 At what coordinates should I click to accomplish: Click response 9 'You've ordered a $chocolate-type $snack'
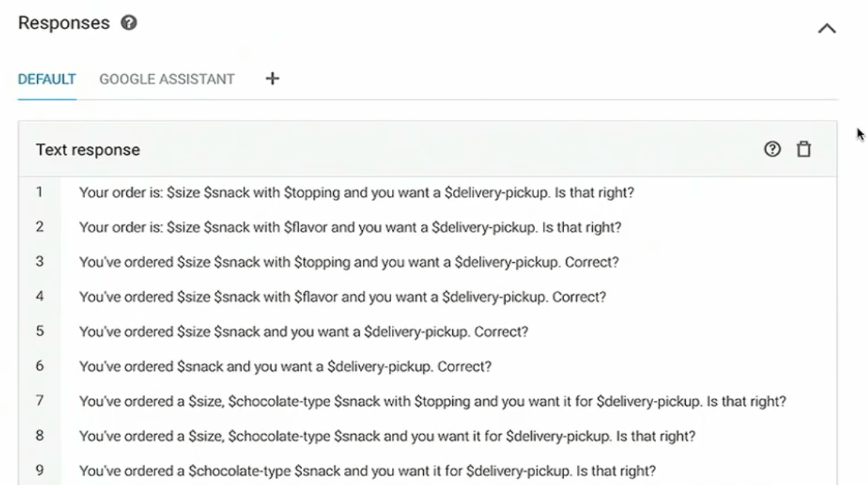[x=367, y=471]
